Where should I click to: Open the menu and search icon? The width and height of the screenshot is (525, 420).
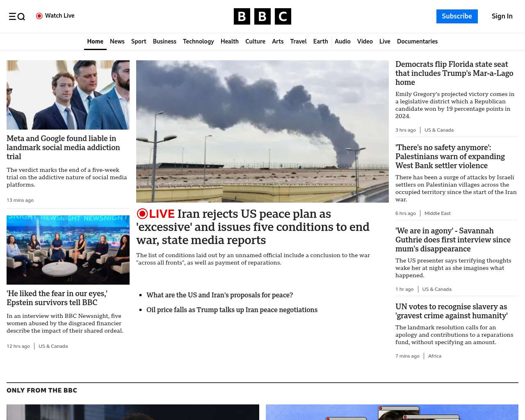(17, 16)
